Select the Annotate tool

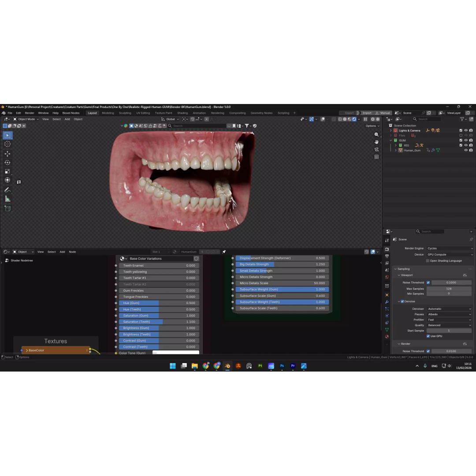7,190
